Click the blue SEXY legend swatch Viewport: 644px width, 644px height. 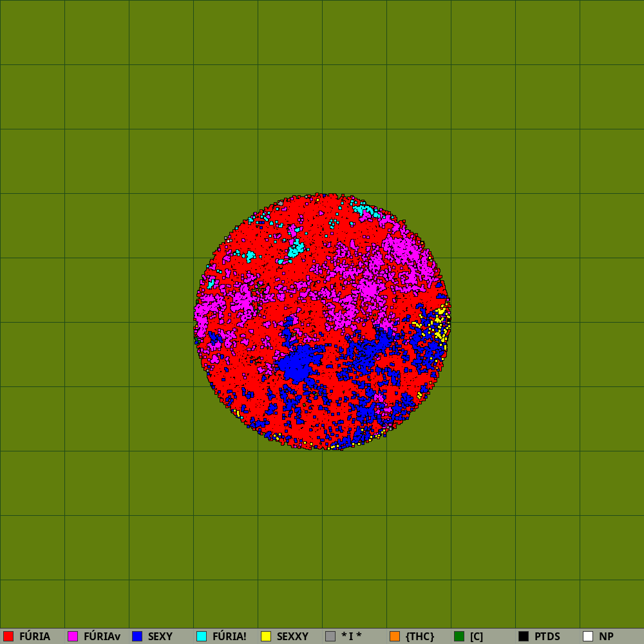[137, 636]
